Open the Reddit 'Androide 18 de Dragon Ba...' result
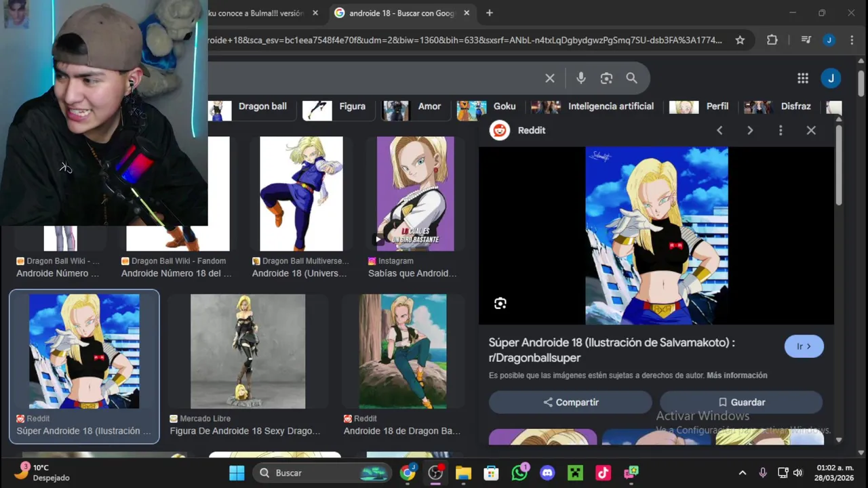 coord(402,431)
